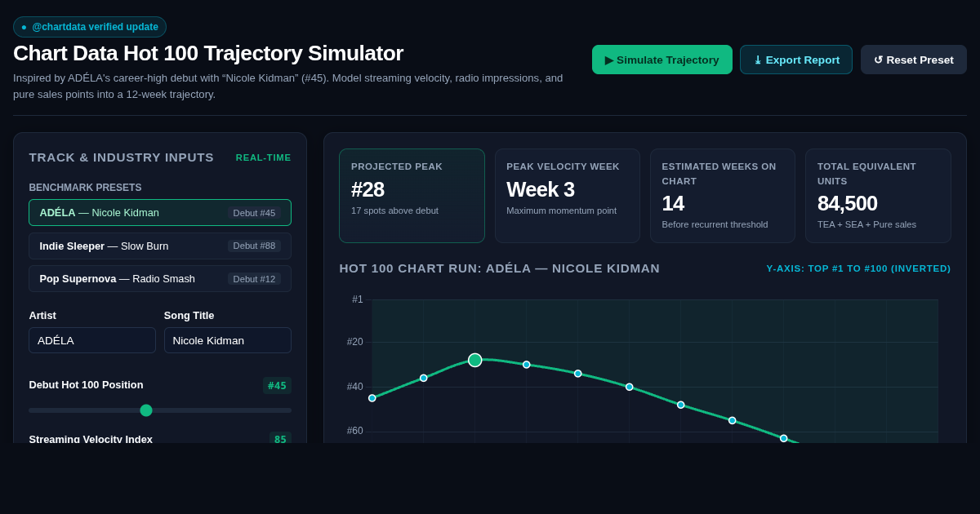Click the Simulate Trajectory button
Screen dimensions: 980x514
coord(662,60)
